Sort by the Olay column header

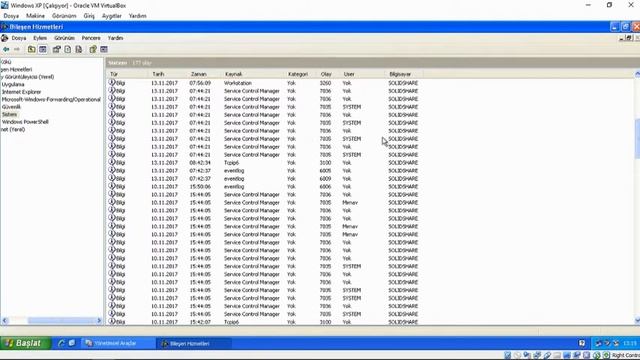(x=329, y=74)
